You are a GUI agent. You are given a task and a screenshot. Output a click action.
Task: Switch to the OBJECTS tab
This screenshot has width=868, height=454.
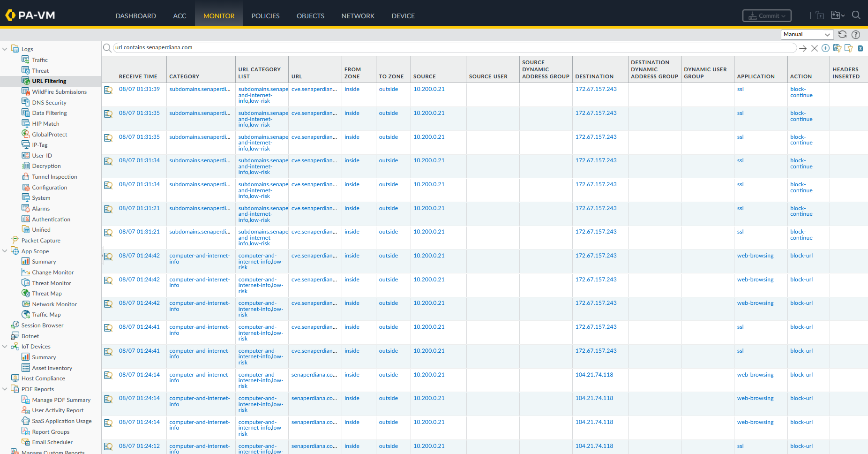(x=310, y=16)
